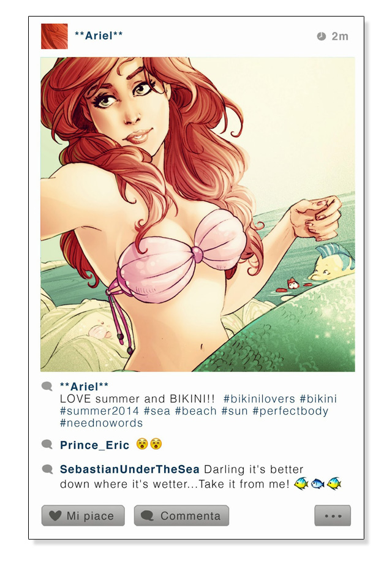Open SebastianUnderTheSea's profile link

[130, 469]
